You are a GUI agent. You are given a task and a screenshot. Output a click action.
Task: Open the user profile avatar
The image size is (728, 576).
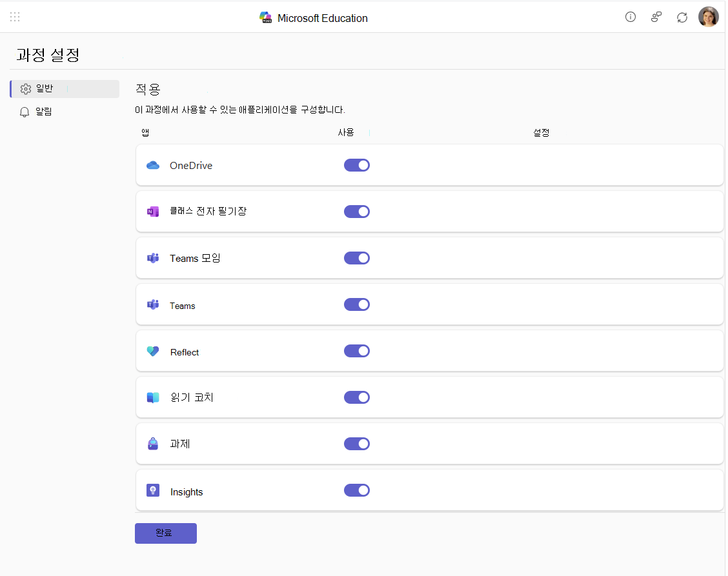(708, 17)
